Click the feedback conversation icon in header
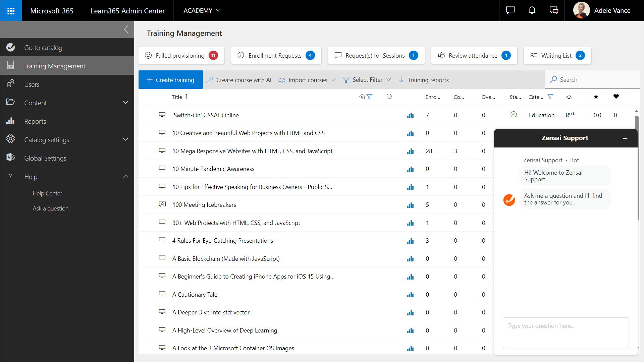644x362 pixels. 554,11
